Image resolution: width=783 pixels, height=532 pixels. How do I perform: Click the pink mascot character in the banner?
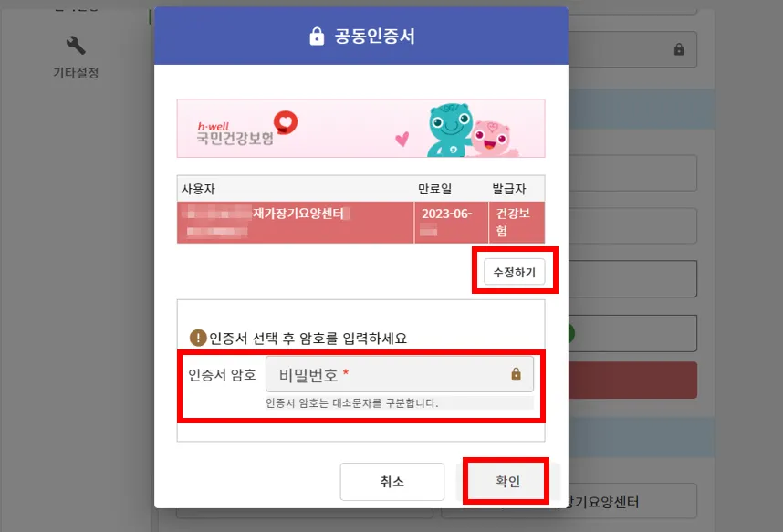491,139
